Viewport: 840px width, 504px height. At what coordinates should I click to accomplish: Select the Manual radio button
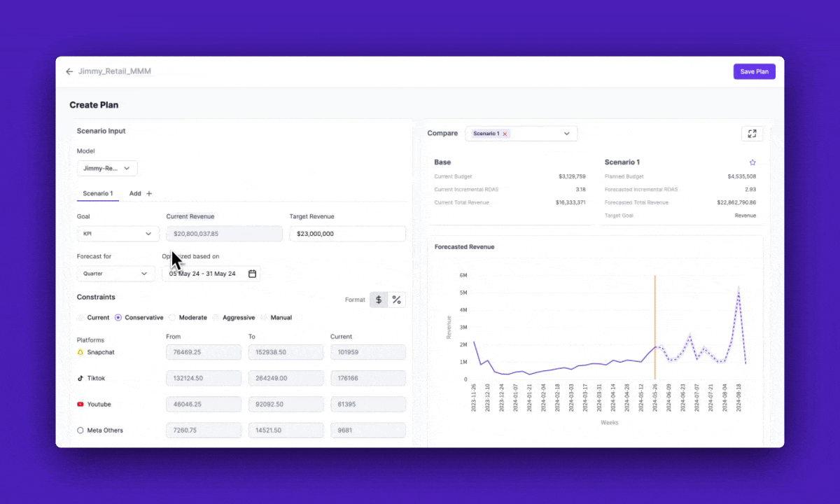[x=264, y=318]
